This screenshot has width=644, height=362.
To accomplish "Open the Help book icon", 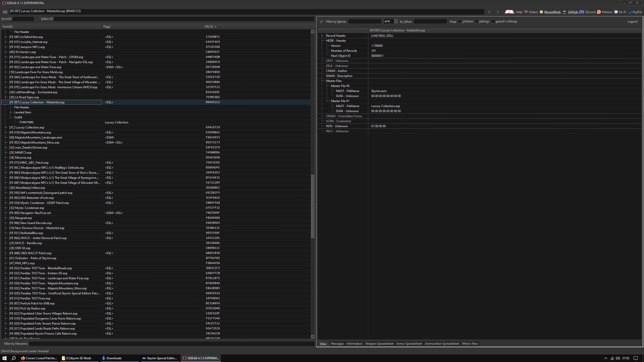I will (509, 12).
